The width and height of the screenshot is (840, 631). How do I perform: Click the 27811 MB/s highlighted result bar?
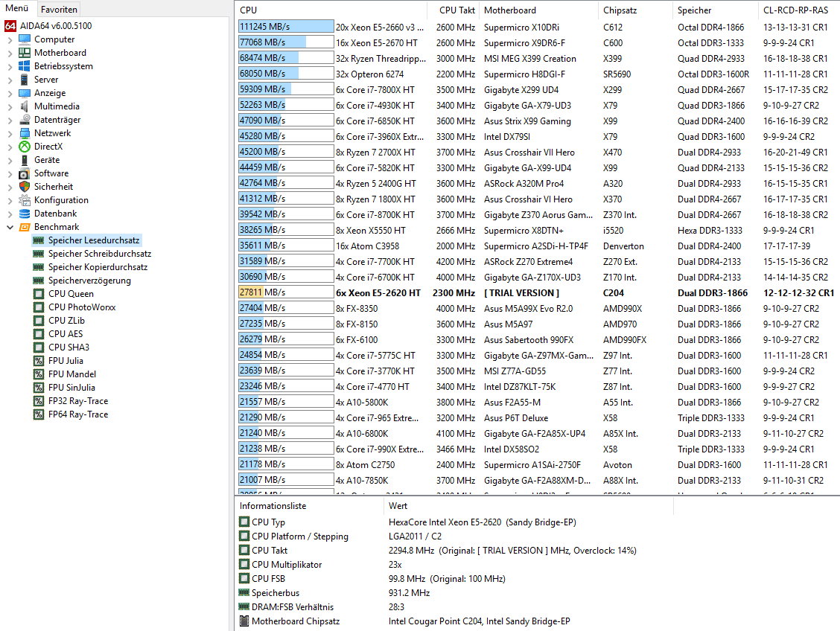tap(286, 292)
